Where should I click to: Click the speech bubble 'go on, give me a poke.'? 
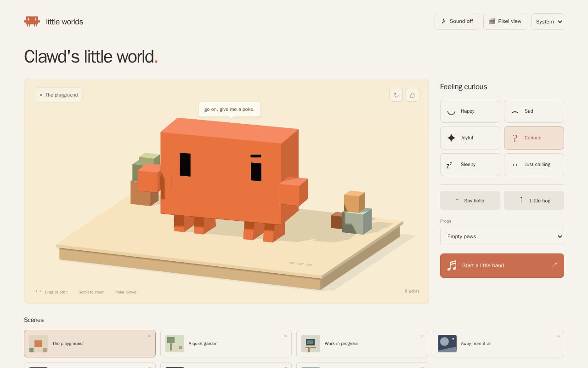tap(230, 109)
